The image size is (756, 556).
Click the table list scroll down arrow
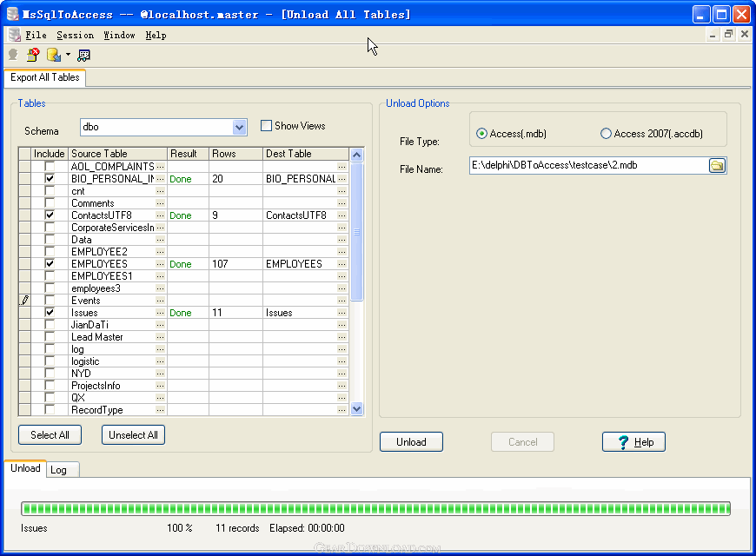(357, 409)
